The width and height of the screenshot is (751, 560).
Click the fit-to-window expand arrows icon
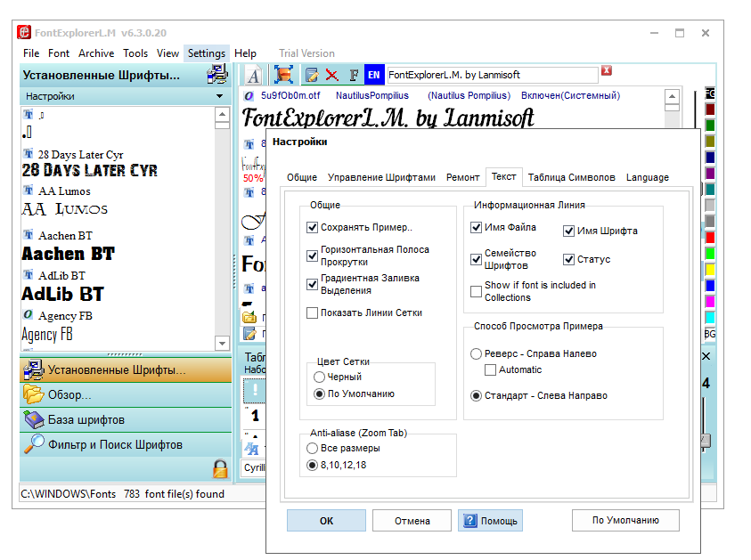tap(283, 75)
